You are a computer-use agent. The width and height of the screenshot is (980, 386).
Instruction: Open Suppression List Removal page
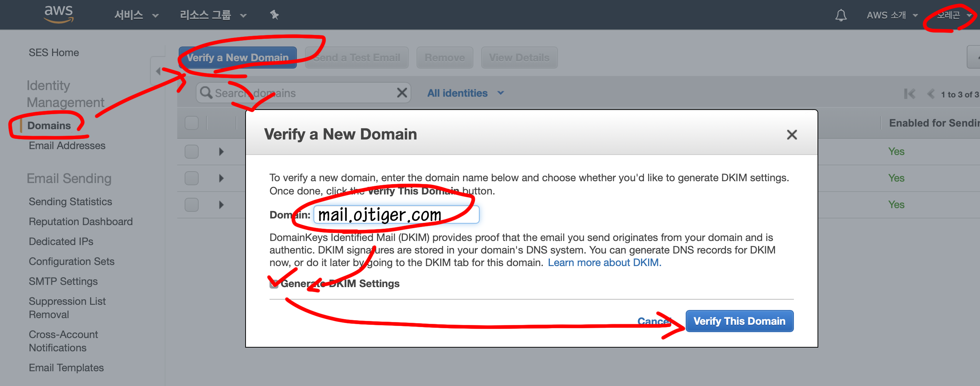tap(67, 308)
